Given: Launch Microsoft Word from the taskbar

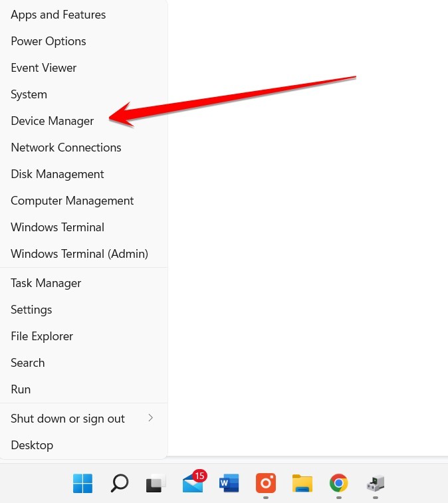Looking at the screenshot, I should (x=229, y=483).
